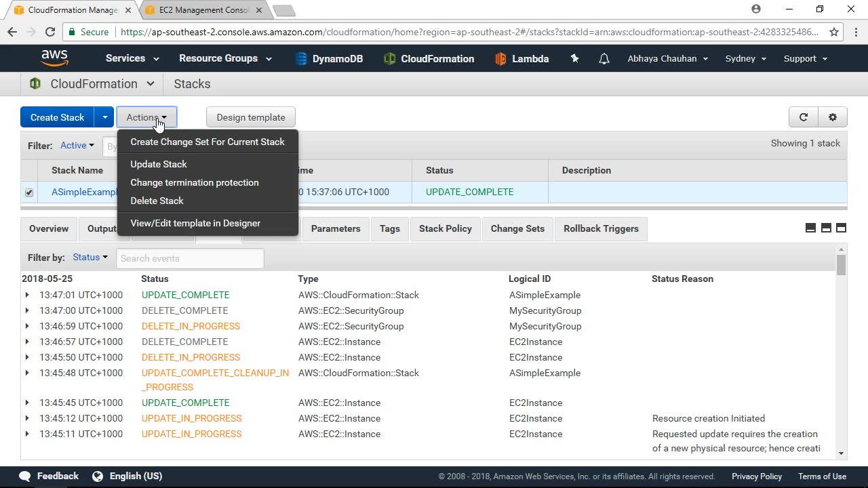Switch to the Overview tab
Image resolution: width=868 pixels, height=488 pixels.
click(x=49, y=228)
